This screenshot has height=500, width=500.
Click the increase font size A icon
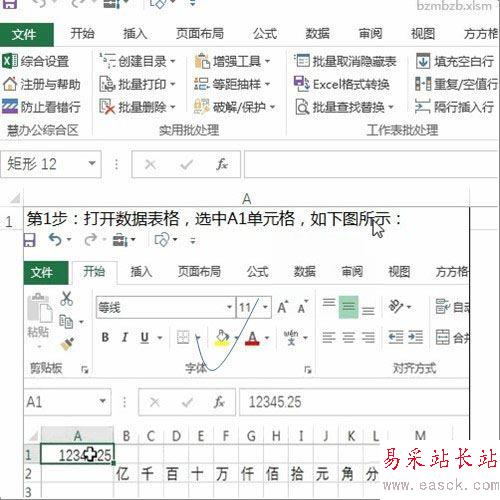(x=282, y=307)
